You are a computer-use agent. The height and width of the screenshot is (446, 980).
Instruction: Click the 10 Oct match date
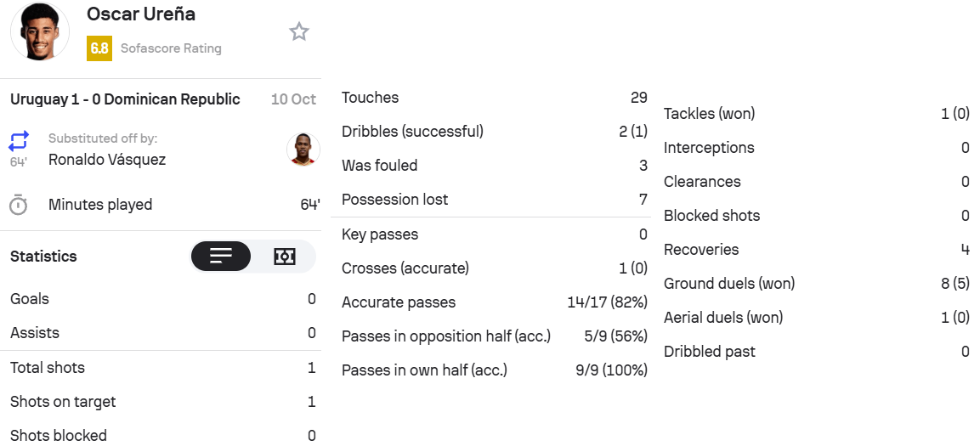(x=293, y=99)
